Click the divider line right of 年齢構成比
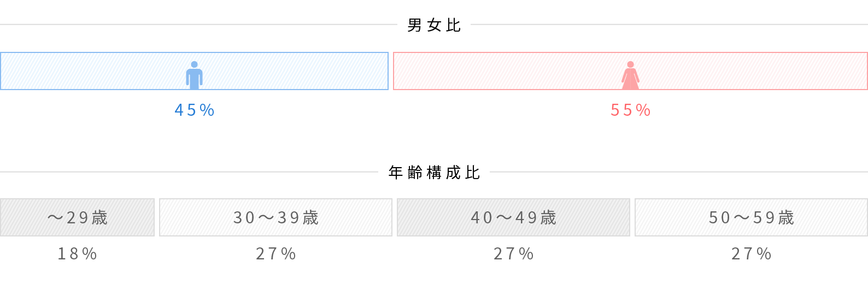Image resolution: width=868 pixels, height=308 pixels. click(679, 172)
